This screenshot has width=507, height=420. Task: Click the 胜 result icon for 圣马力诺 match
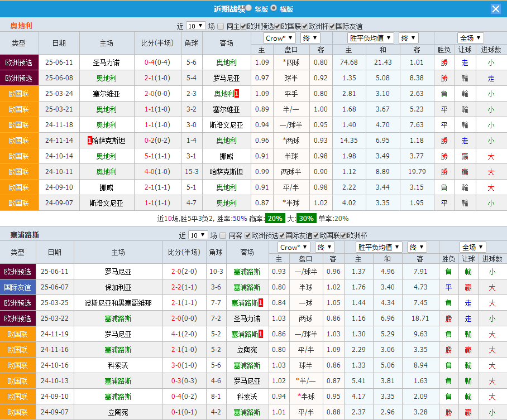coord(444,64)
